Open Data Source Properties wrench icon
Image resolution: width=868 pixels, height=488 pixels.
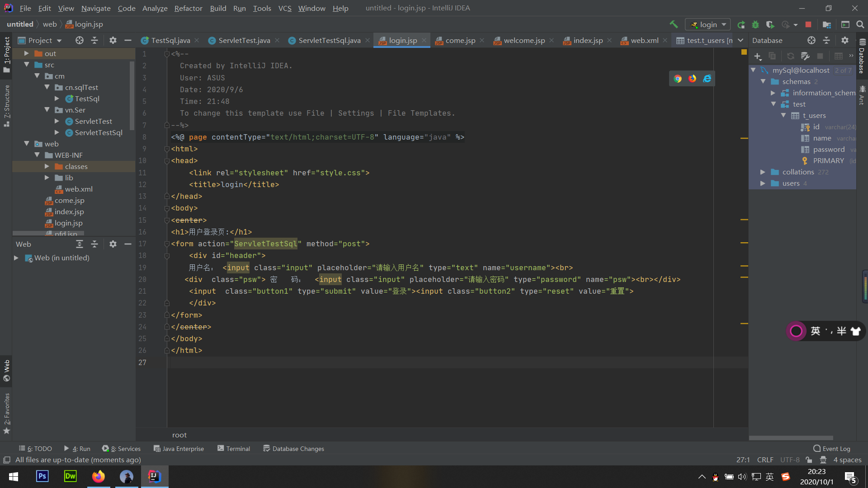tap(805, 56)
